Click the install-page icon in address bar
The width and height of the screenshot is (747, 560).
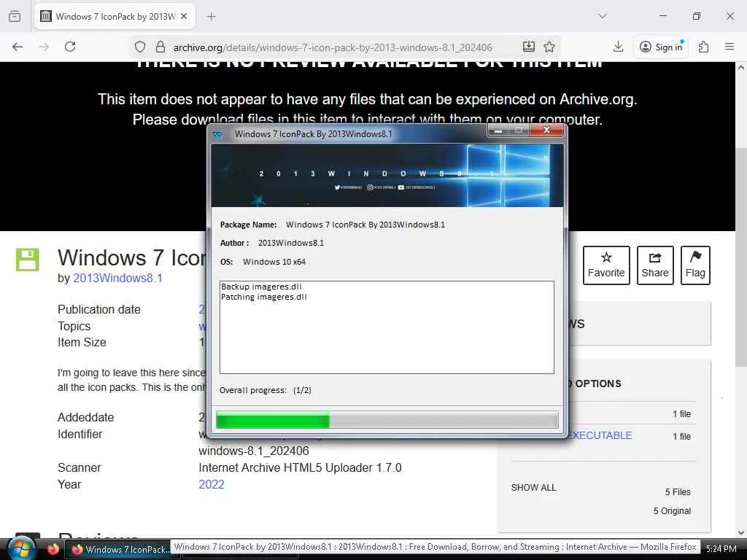pyautogui.click(x=529, y=47)
